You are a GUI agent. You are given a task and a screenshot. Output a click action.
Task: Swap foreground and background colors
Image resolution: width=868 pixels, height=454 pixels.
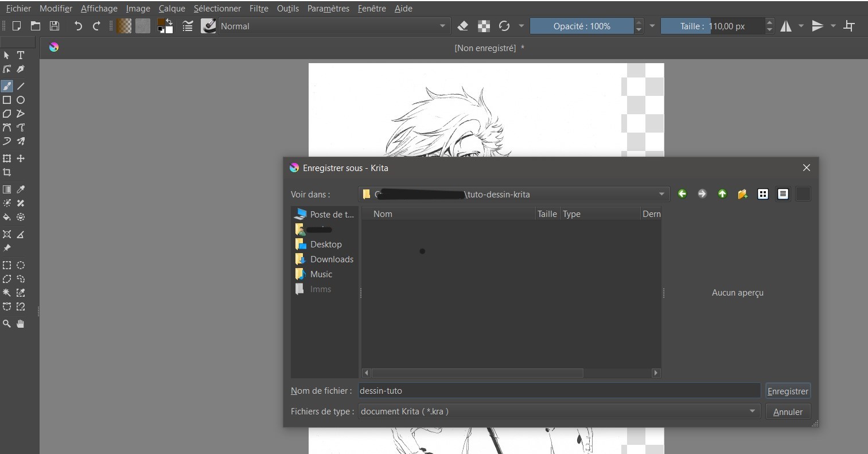[x=170, y=22]
